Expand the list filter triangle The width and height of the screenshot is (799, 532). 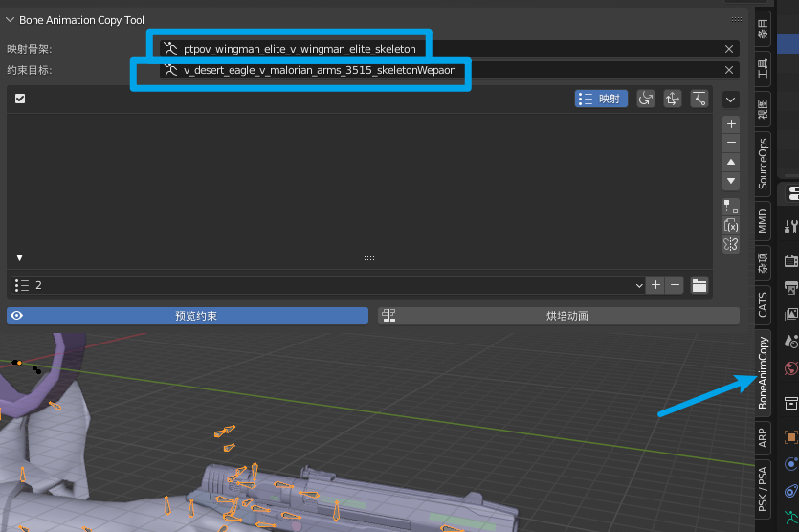19,258
